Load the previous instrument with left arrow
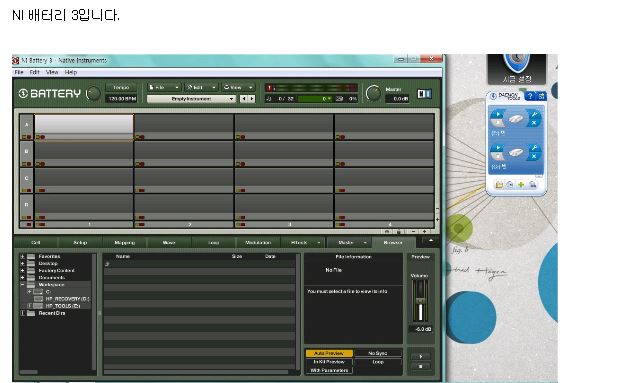The image size is (633, 383). [x=243, y=99]
